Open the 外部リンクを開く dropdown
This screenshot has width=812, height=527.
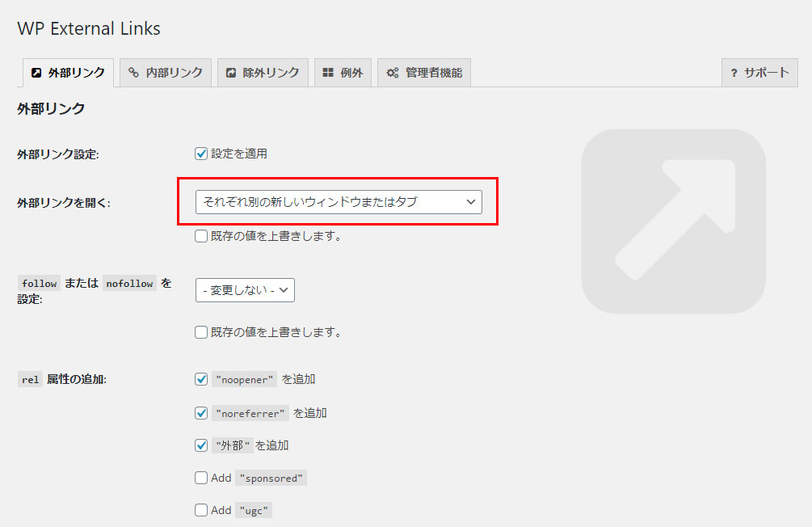tap(339, 202)
